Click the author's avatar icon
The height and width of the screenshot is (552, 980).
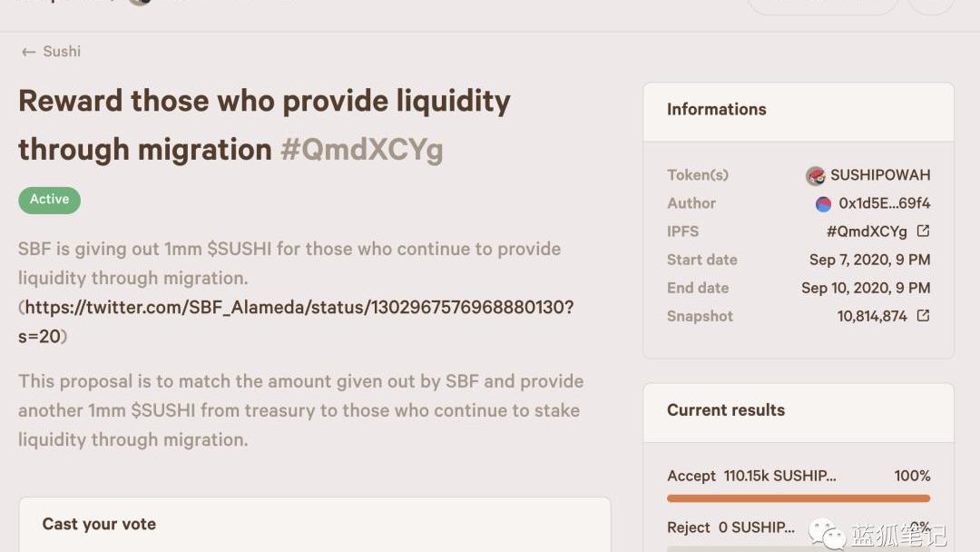pos(823,203)
